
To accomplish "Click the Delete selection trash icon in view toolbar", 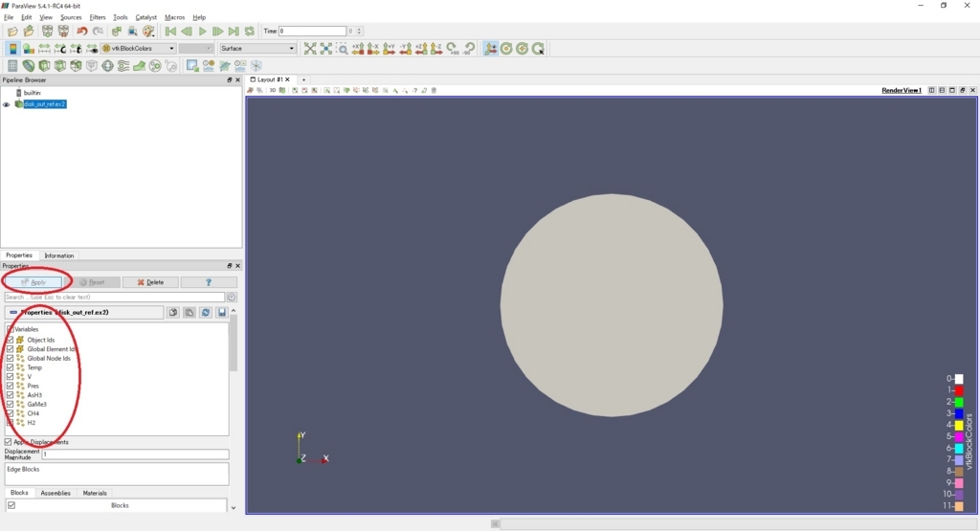I will (434, 91).
